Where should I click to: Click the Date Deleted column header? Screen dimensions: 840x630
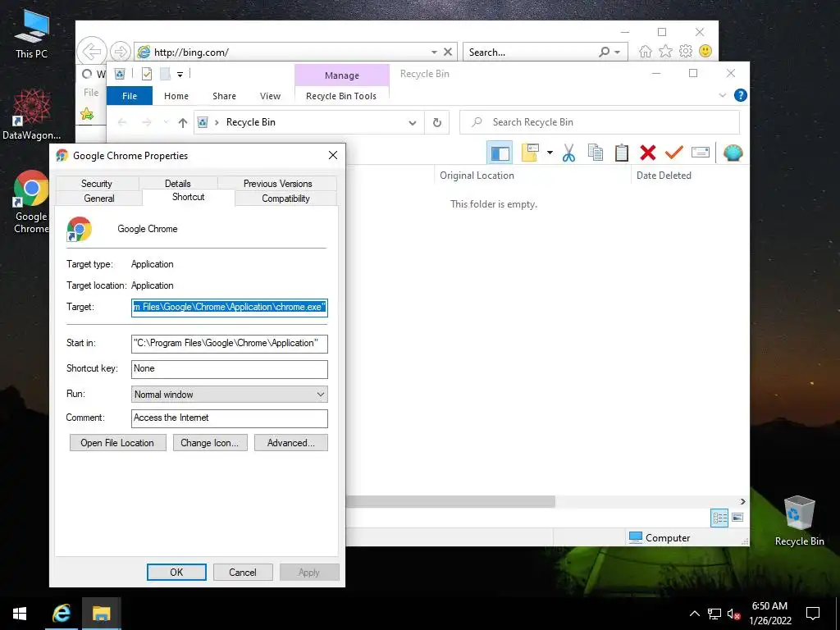(x=664, y=176)
